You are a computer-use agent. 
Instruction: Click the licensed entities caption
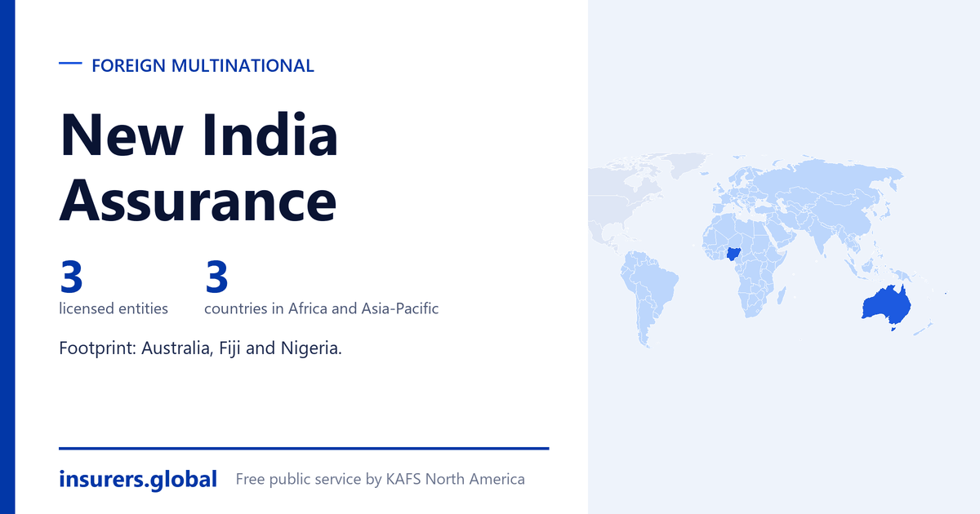(x=114, y=308)
